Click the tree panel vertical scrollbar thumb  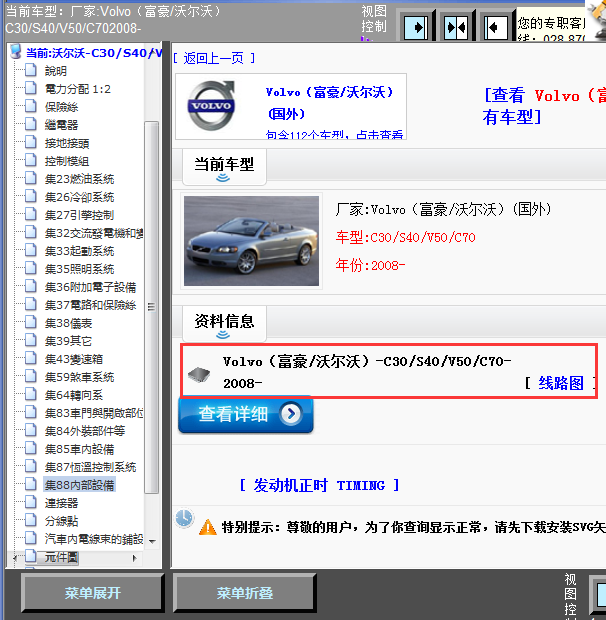(151, 307)
